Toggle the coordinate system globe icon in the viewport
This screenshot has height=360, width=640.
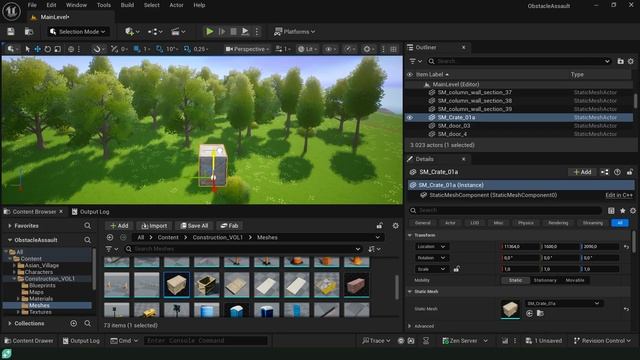click(71, 49)
